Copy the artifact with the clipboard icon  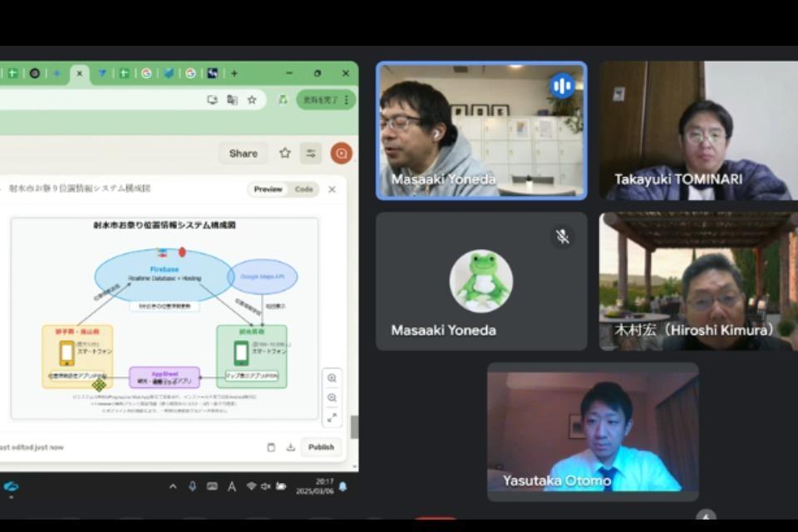(x=271, y=447)
